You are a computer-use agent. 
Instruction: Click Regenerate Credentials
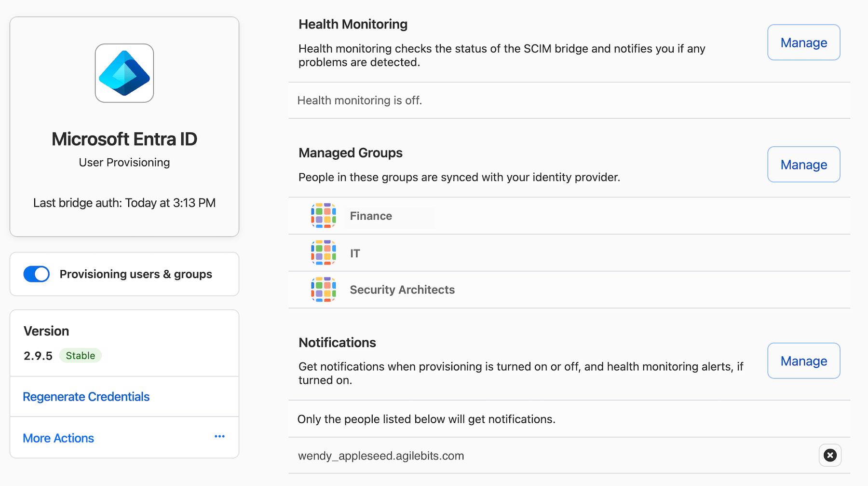pos(86,396)
